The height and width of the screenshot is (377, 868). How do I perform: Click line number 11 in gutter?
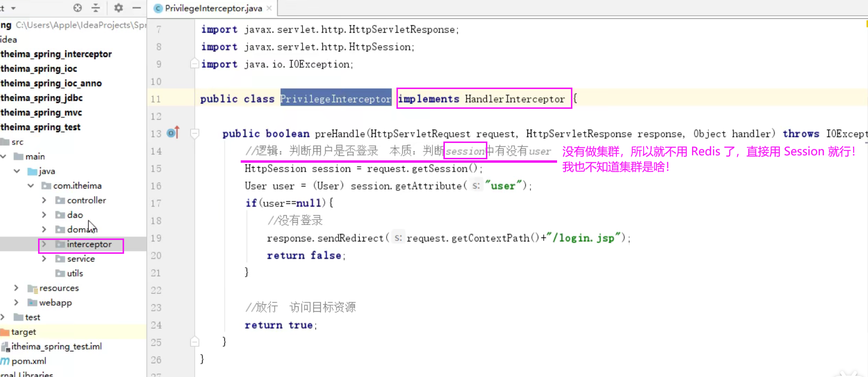tap(156, 99)
